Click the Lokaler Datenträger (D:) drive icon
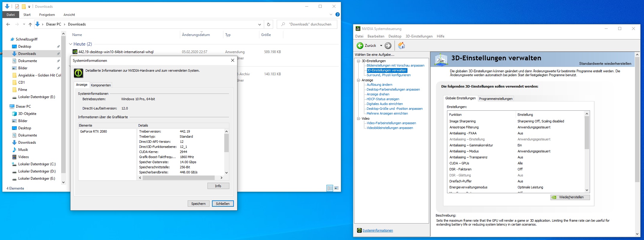 (x=14, y=171)
